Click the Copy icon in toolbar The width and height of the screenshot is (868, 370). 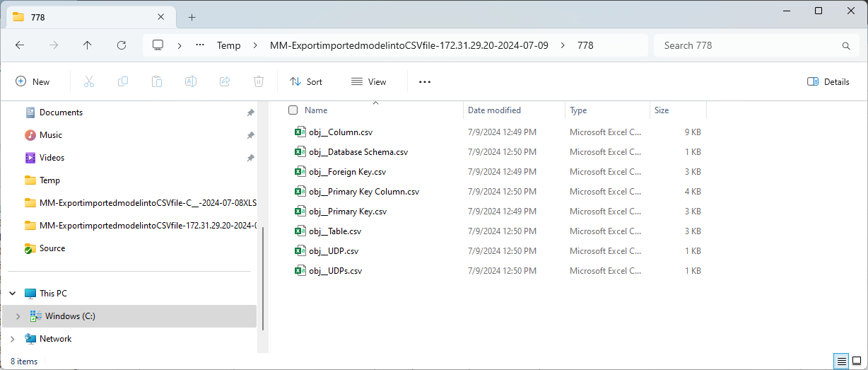coord(123,81)
